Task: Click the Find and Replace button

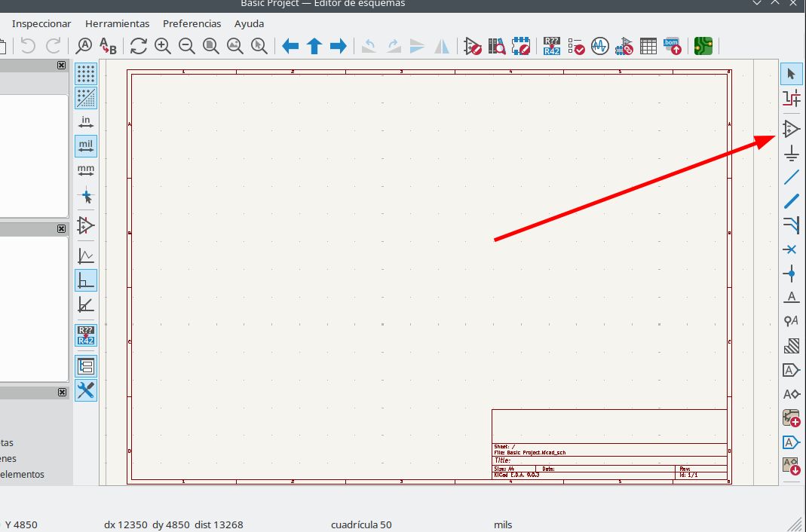Action: pyautogui.click(x=109, y=47)
